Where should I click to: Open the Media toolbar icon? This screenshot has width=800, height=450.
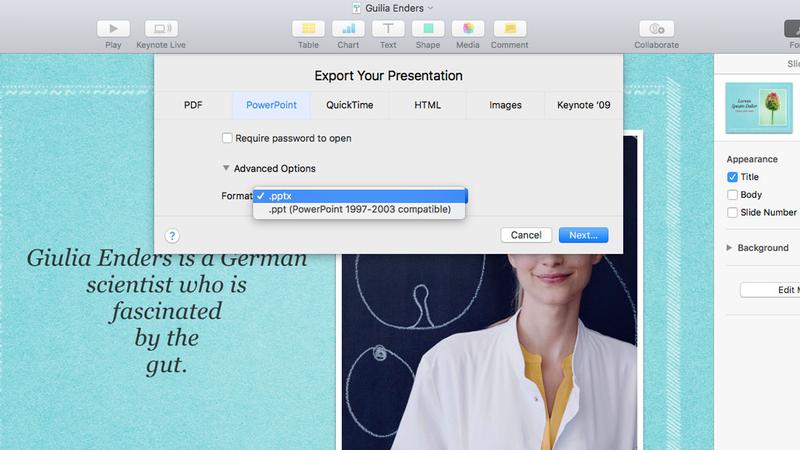468,29
